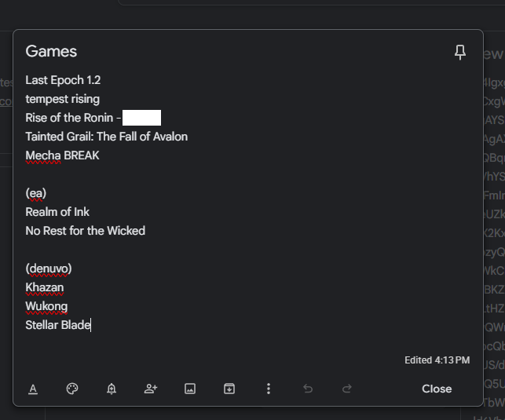Undo the last edit
The width and height of the screenshot is (505, 420).
tap(308, 389)
